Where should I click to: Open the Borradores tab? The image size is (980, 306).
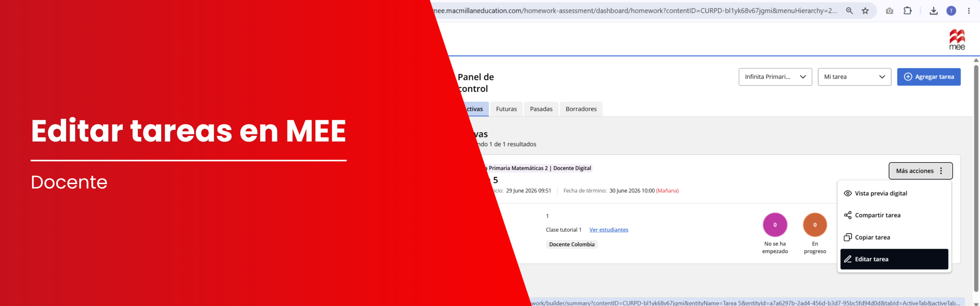click(581, 109)
